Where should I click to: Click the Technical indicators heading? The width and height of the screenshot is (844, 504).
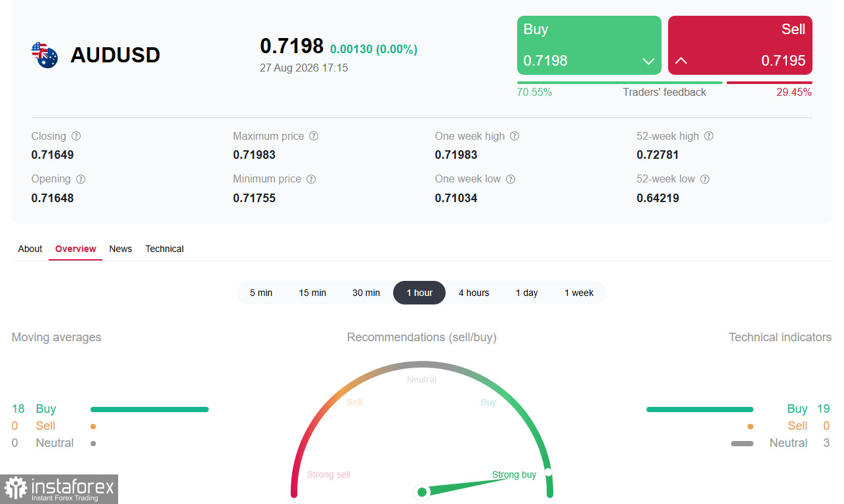point(780,337)
